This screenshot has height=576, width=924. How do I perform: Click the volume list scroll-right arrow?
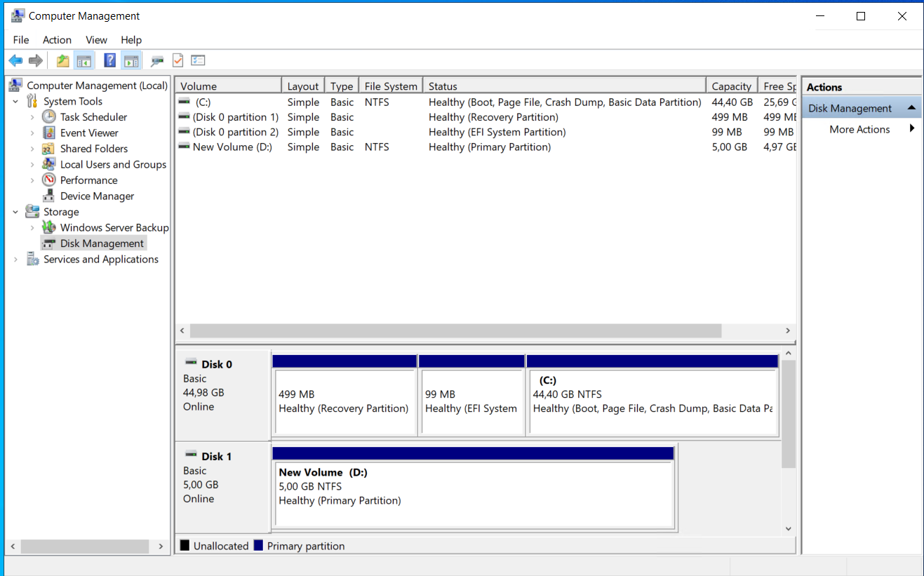(788, 330)
